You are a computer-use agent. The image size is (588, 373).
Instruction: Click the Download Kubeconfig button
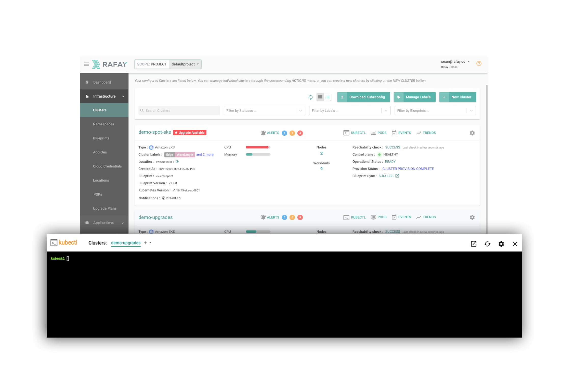(x=364, y=97)
